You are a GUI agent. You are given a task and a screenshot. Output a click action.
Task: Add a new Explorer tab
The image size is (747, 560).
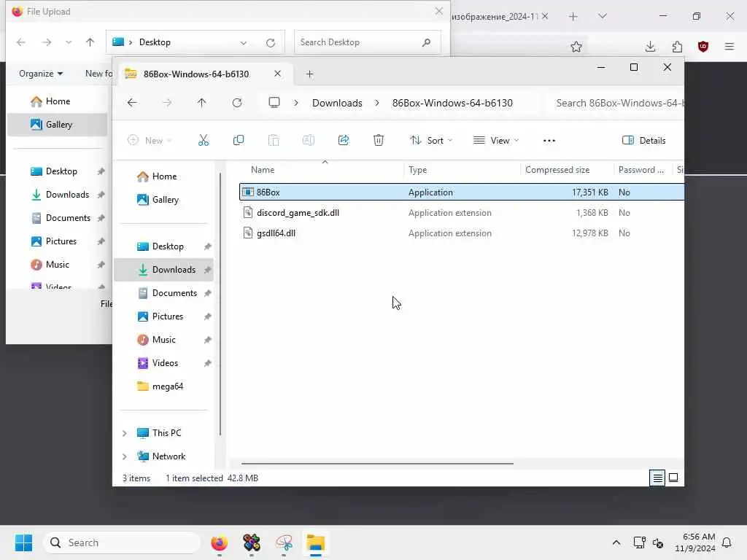309,74
